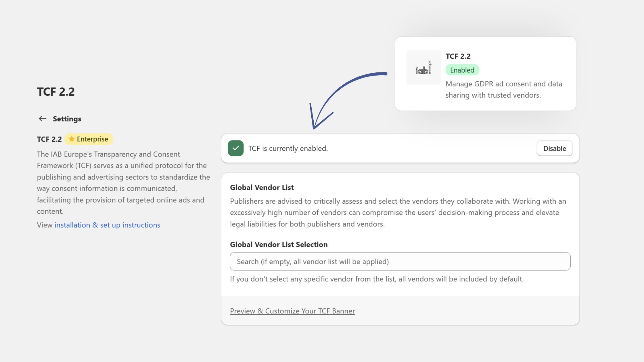Open Preview & Customize Your TCF Banner
The height and width of the screenshot is (362, 644).
tap(292, 311)
